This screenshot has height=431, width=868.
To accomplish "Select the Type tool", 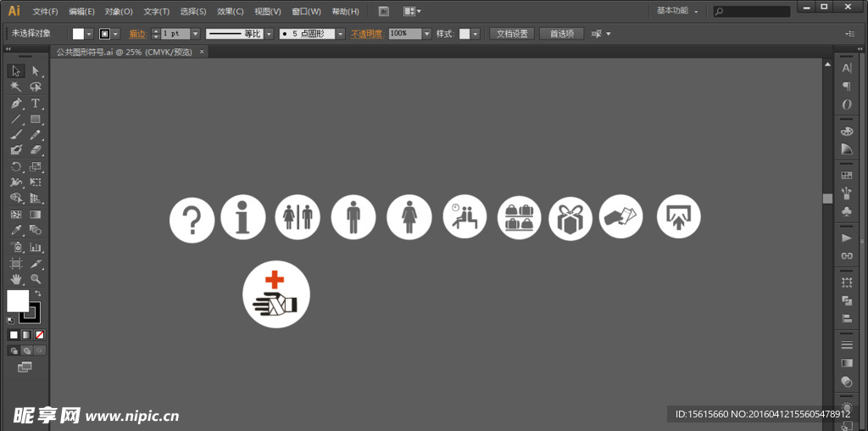I will (36, 103).
